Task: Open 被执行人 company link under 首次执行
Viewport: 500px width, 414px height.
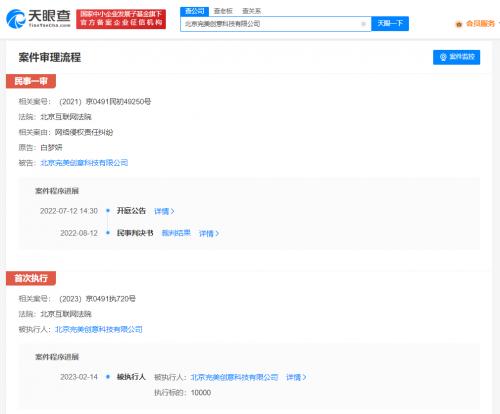Action: click(99, 329)
